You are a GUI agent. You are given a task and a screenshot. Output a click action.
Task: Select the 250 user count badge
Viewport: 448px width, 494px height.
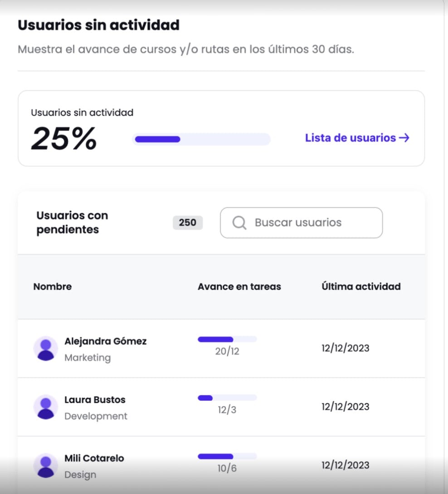(x=187, y=223)
